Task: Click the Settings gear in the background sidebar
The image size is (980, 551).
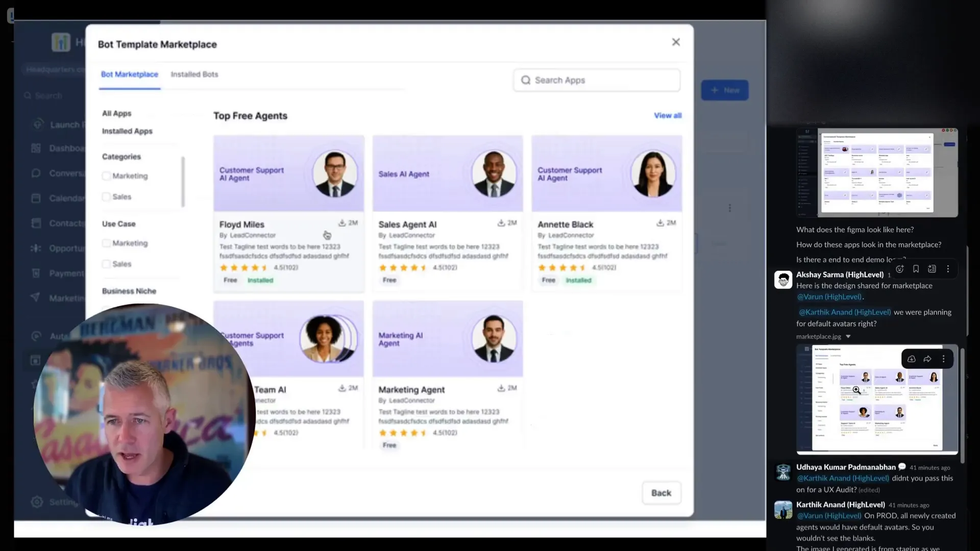Action: (x=37, y=502)
